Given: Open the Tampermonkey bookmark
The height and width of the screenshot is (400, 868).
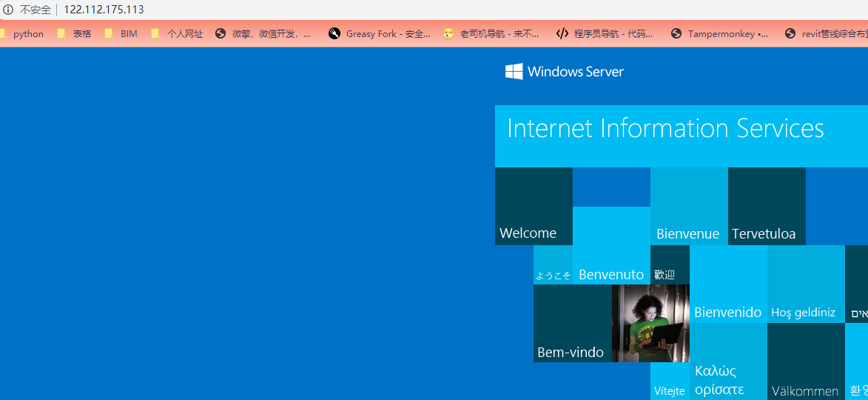Looking at the screenshot, I should [720, 34].
